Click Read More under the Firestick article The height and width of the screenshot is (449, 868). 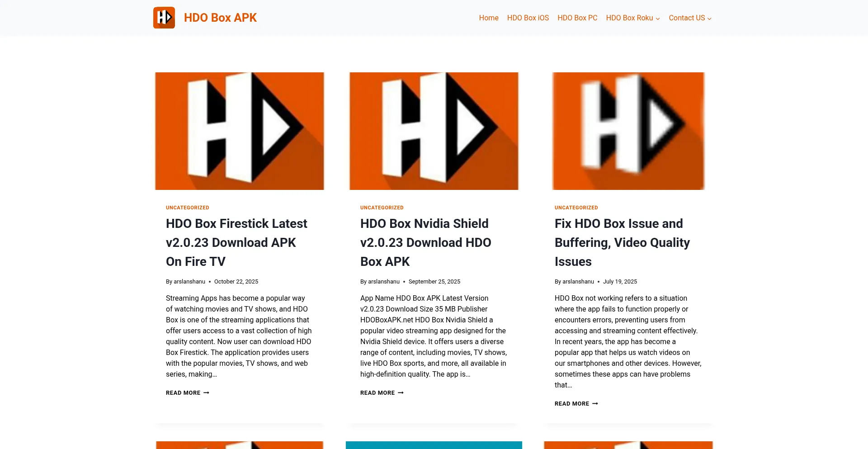tap(187, 393)
